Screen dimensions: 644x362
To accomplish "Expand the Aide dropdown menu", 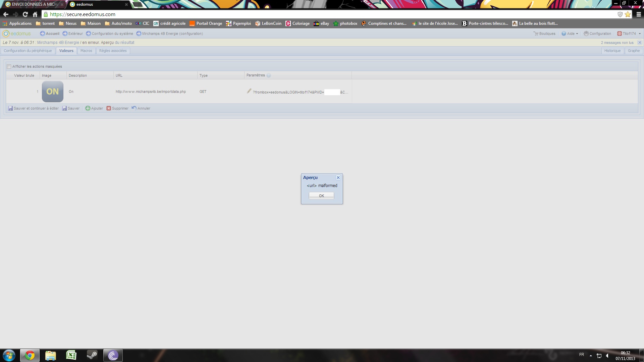I will tap(570, 34).
